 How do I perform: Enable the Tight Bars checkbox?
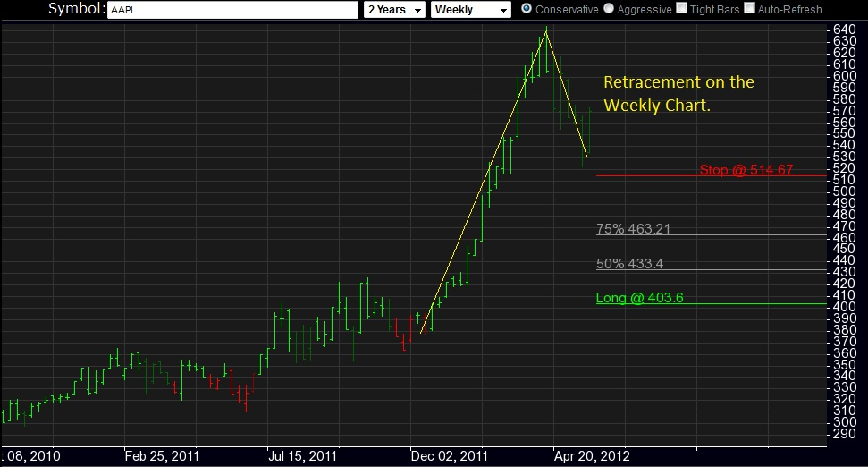(682, 8)
